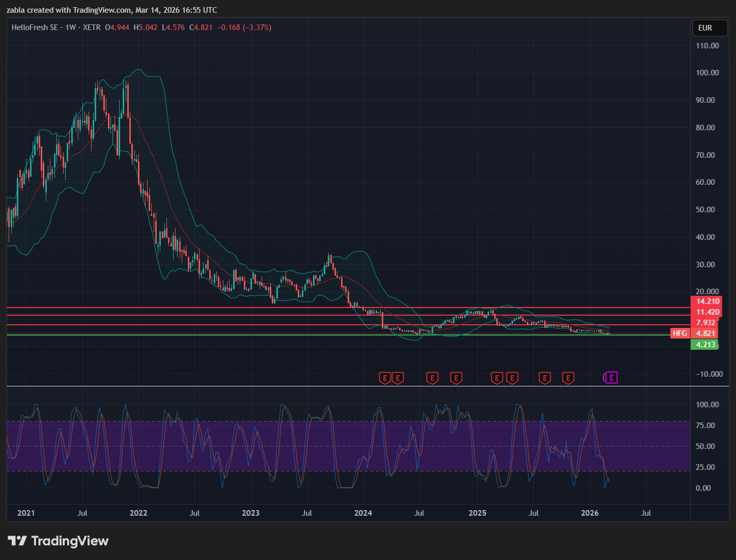
Task: Pick the 7.932 red price label
Action: pyautogui.click(x=705, y=323)
